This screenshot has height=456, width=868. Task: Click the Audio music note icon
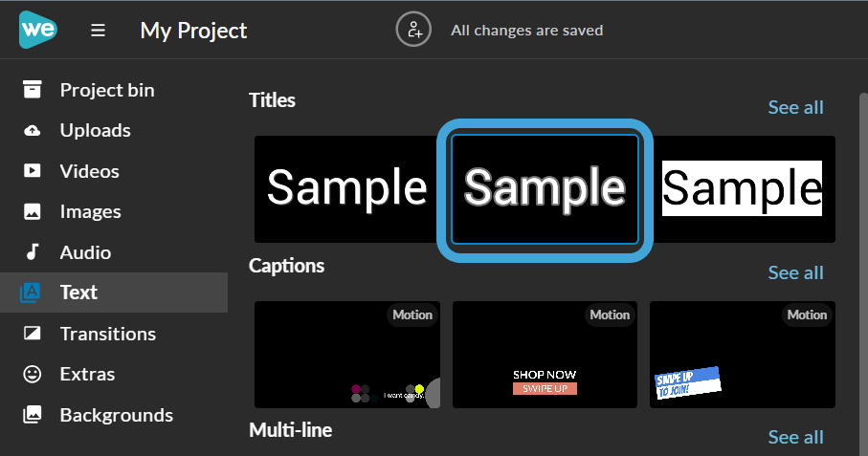coord(33,252)
